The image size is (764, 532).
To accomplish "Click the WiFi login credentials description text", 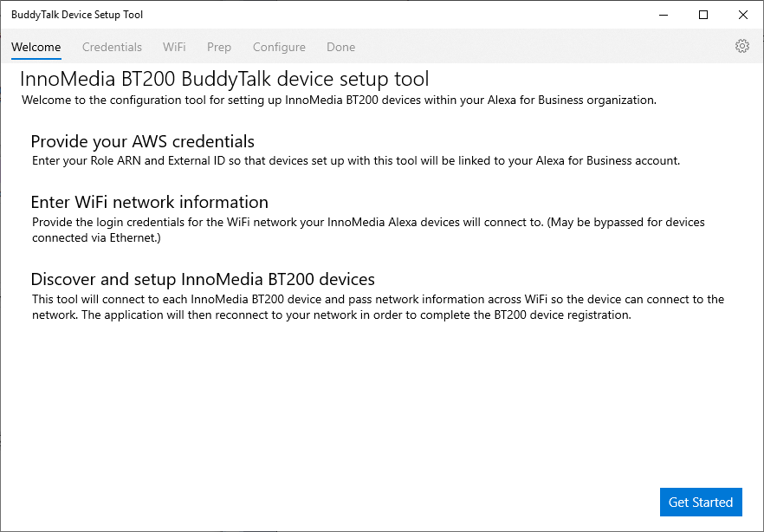I will [x=368, y=230].
